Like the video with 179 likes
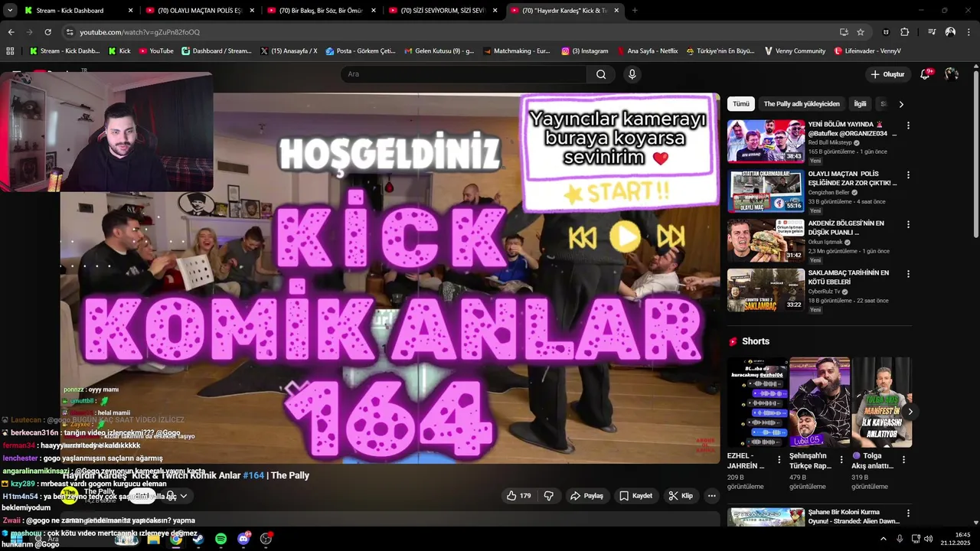Image resolution: width=980 pixels, height=551 pixels. coord(518,496)
